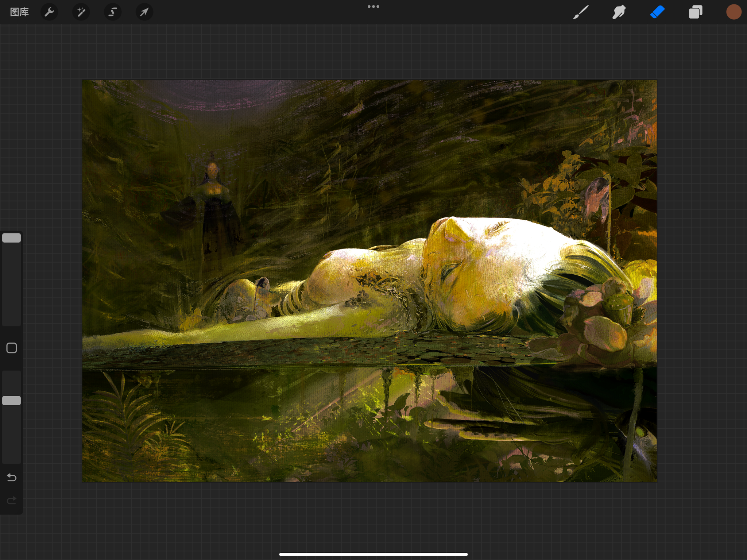This screenshot has height=560, width=747.
Task: Select the Smudge finger tool
Action: point(619,12)
